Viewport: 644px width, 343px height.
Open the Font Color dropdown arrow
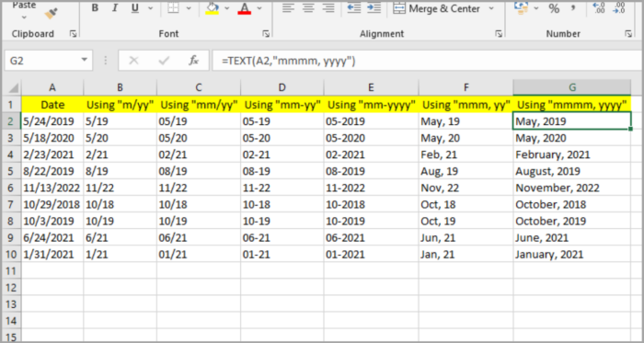point(259,8)
